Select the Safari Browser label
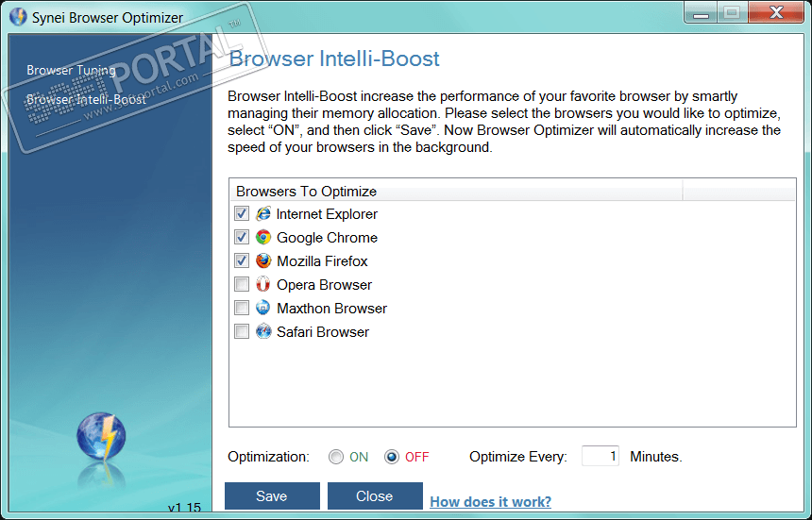The width and height of the screenshot is (812, 520). click(x=323, y=332)
